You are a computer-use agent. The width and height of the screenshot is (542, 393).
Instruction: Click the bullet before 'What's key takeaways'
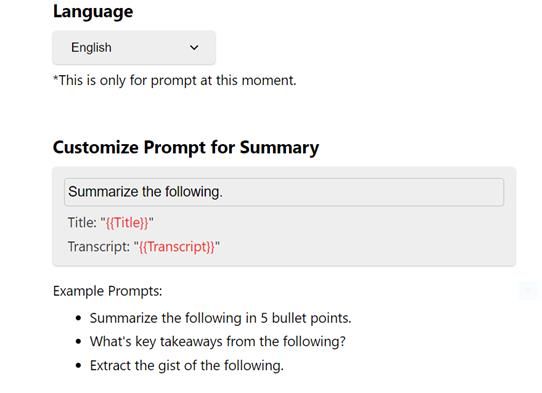78,341
